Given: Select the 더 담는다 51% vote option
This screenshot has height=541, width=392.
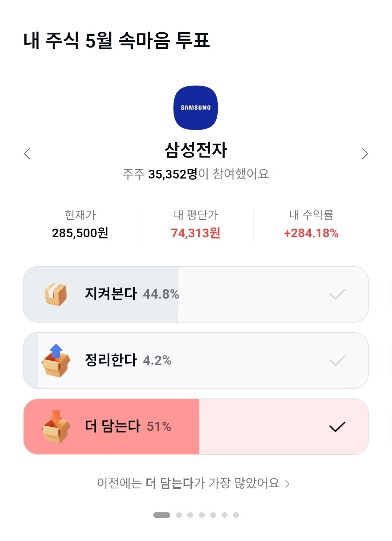Looking at the screenshot, I should [x=196, y=427].
